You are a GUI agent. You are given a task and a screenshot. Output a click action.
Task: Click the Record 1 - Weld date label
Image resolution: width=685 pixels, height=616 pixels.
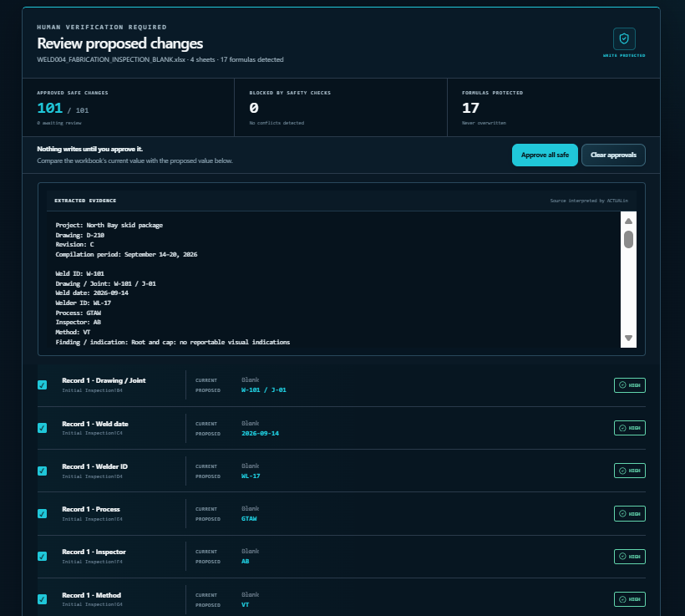[x=94, y=424]
